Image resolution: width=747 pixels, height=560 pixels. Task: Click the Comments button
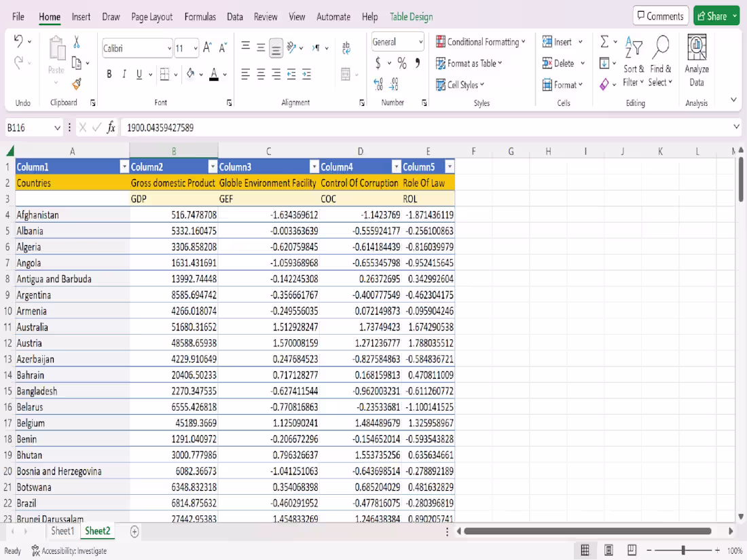659,15
